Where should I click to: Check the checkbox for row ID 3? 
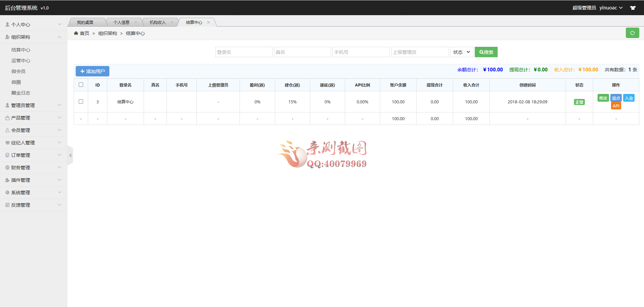(81, 102)
